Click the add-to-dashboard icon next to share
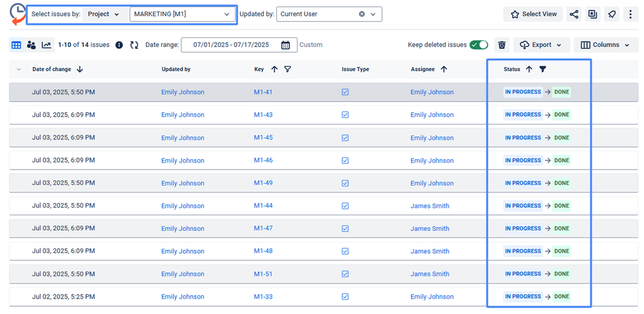The height and width of the screenshot is (314, 644). [x=592, y=14]
